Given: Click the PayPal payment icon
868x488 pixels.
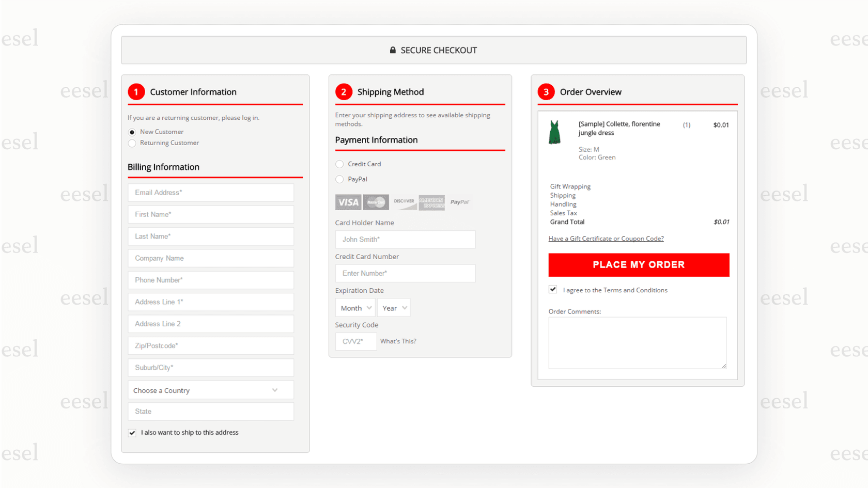Looking at the screenshot, I should 459,202.
